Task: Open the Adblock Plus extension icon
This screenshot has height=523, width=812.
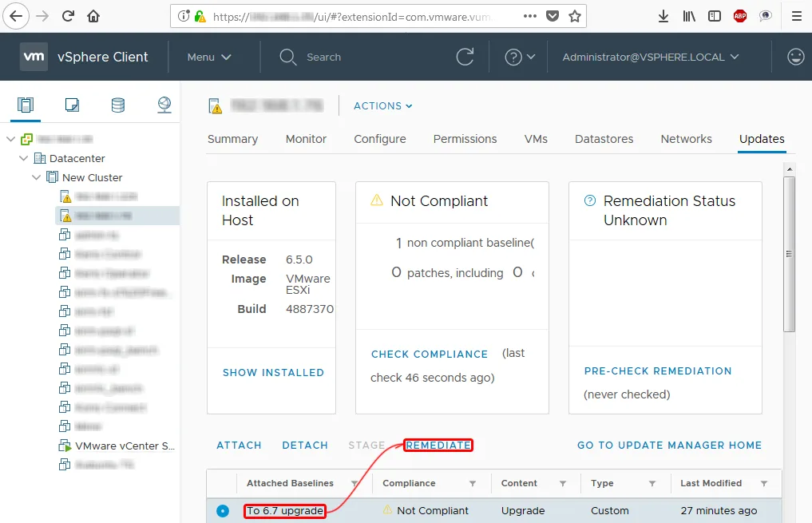Action: 740,16
